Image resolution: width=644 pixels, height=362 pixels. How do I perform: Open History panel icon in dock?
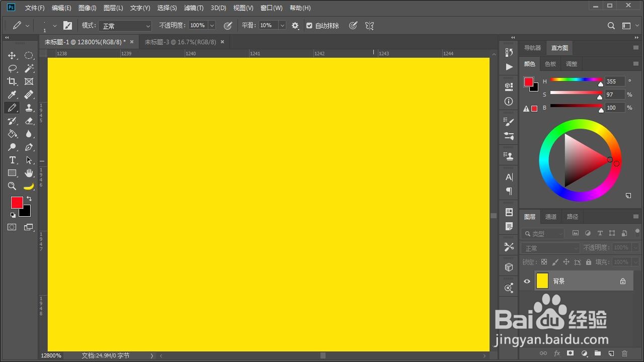coord(509,52)
